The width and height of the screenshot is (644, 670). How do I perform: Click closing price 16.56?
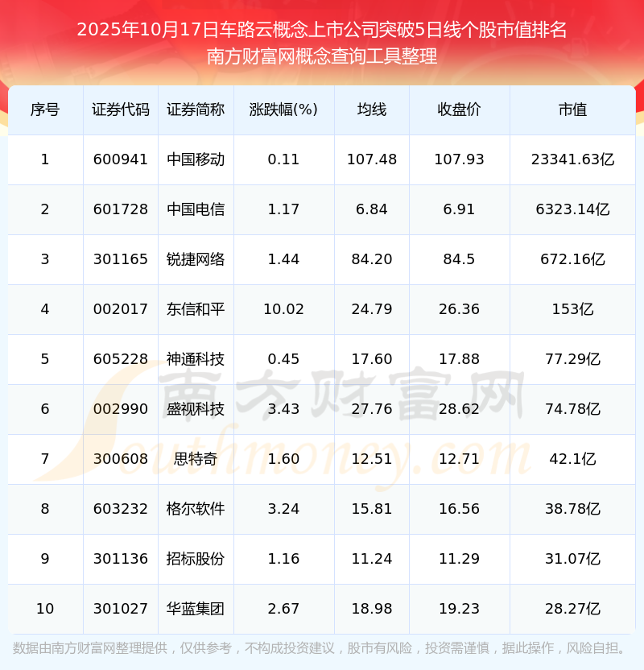(459, 509)
